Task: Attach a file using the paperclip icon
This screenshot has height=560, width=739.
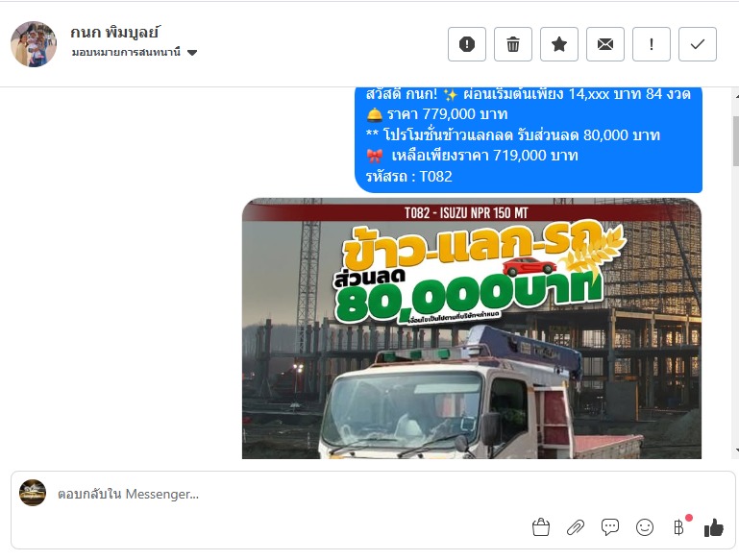Action: [575, 527]
